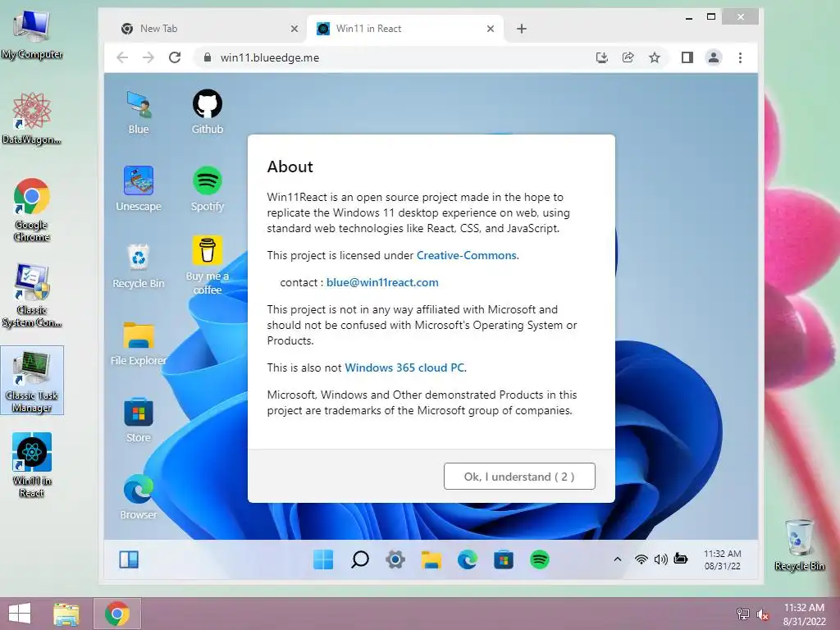Open File Explorer from the web taskbar

coord(431,559)
